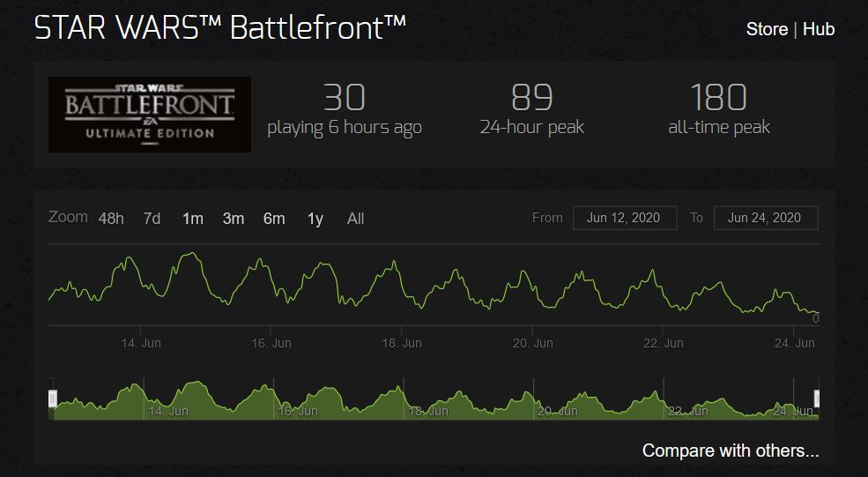Click Compare with others link
The image size is (868, 477).
730,451
